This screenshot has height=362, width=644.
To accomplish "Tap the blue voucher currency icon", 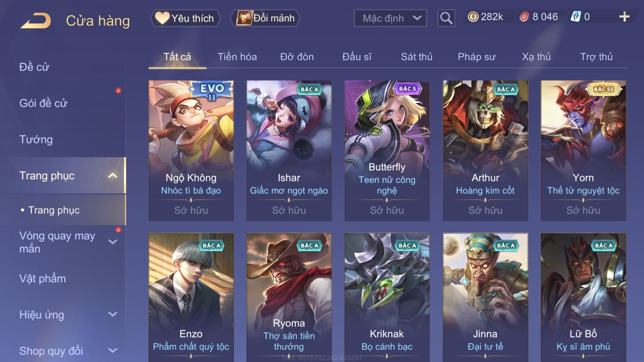I will click(575, 17).
